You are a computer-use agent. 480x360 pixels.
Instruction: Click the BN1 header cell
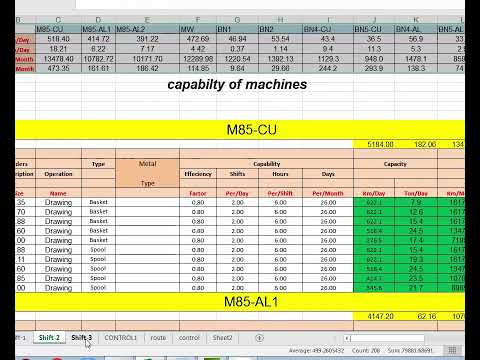click(x=237, y=29)
